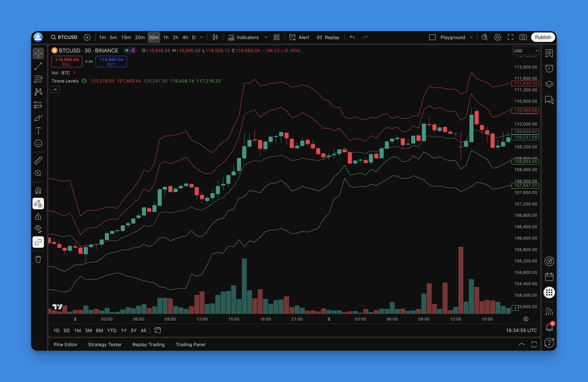Click the blue BUY price button
This screenshot has width=588, height=382.
(x=111, y=62)
